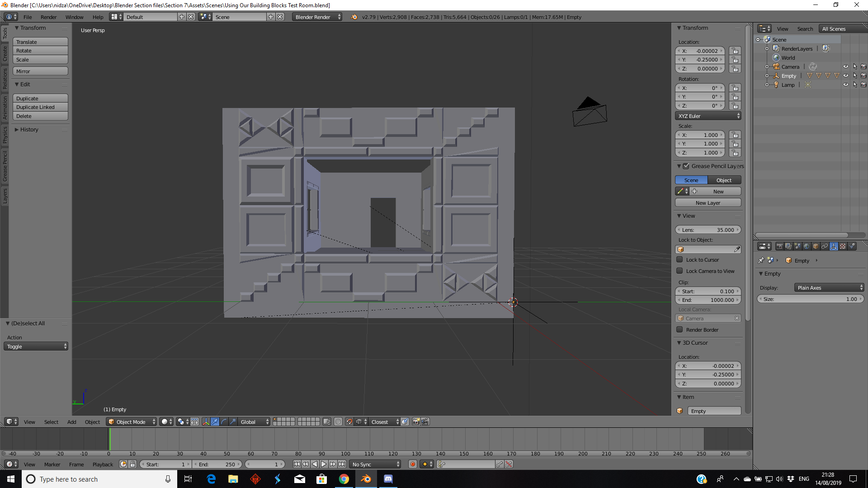Image resolution: width=868 pixels, height=488 pixels.
Task: Click the New Layer button
Action: pos(708,203)
